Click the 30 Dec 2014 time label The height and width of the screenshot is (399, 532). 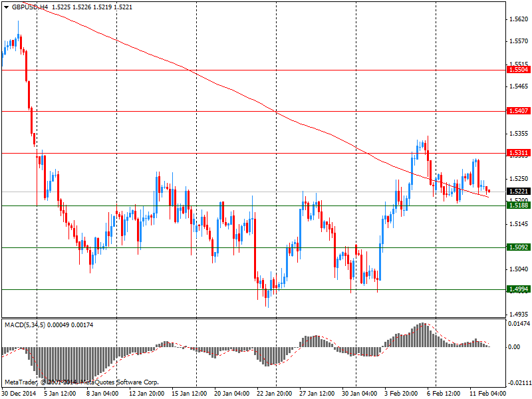click(19, 394)
